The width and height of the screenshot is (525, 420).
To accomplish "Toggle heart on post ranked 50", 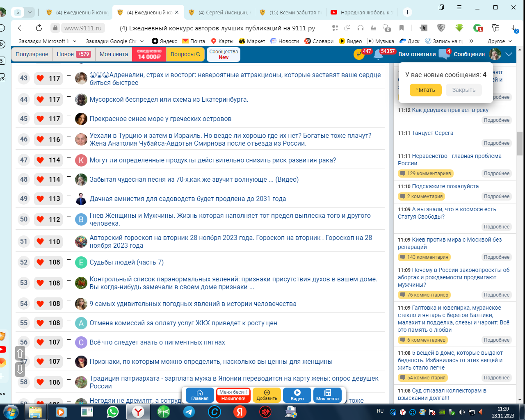I will (40, 219).
